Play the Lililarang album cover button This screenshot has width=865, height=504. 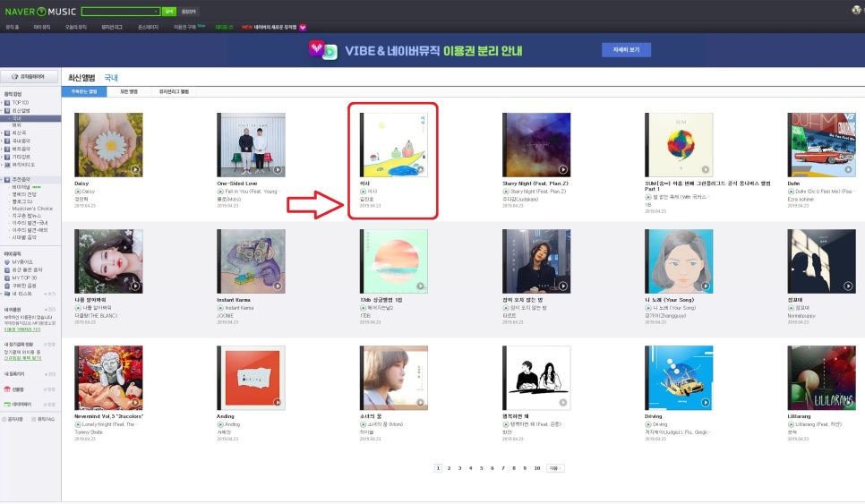848,403
